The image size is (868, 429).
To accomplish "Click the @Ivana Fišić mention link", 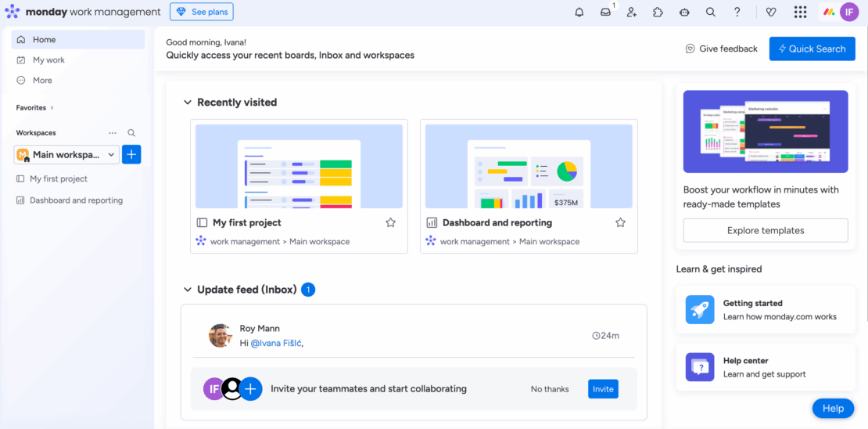I will [x=276, y=343].
